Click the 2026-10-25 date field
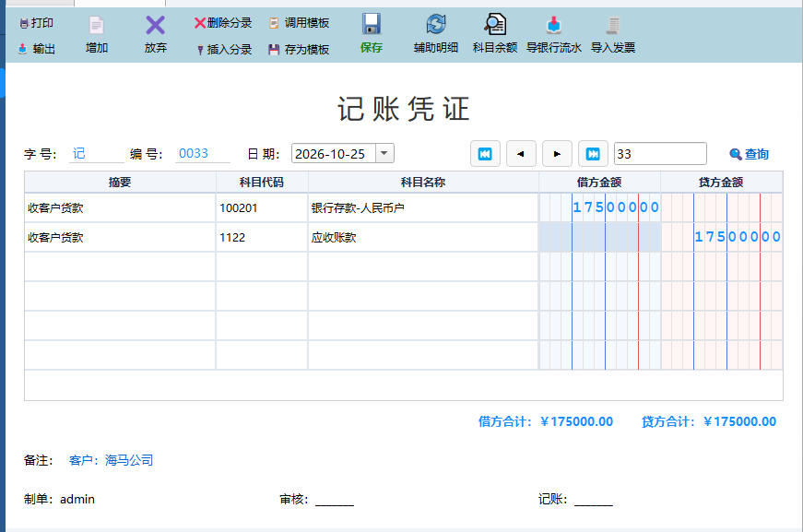The width and height of the screenshot is (803, 532). click(334, 154)
